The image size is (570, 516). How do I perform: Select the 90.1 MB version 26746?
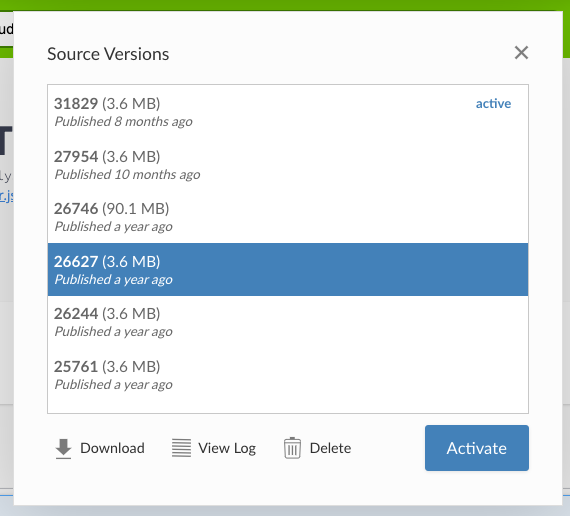tap(288, 217)
